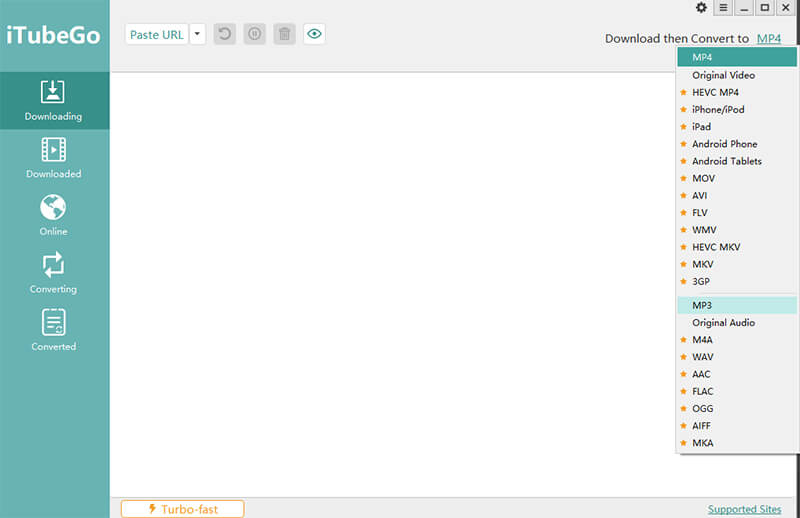This screenshot has height=518, width=800.
Task: Open the hamburger menu icon
Action: click(x=723, y=8)
